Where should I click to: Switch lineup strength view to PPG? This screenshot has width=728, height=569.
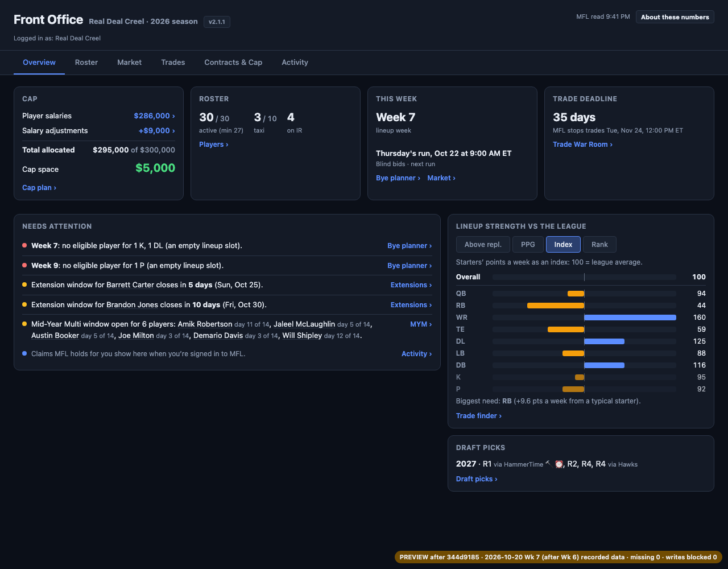[528, 245]
